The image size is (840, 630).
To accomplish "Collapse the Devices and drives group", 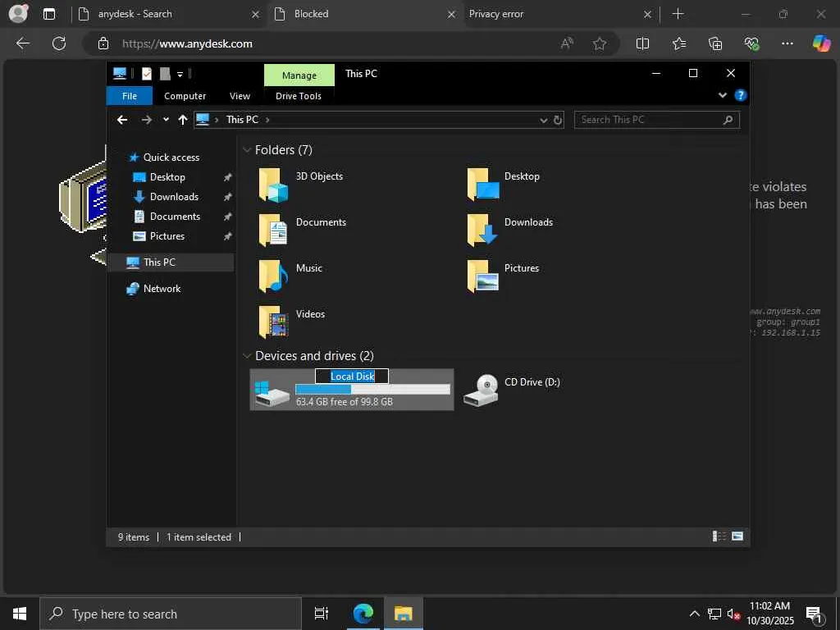I will click(x=247, y=356).
